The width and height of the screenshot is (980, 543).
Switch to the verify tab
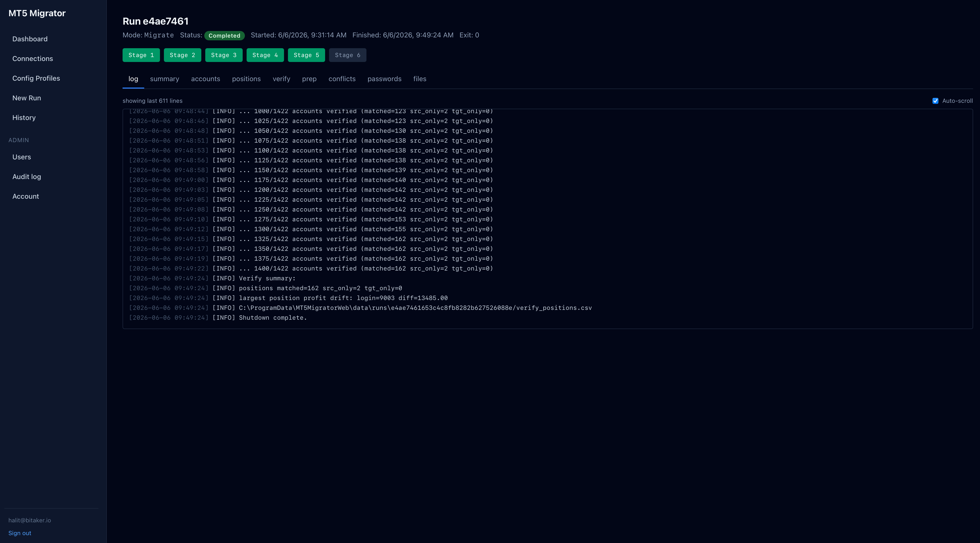[282, 79]
